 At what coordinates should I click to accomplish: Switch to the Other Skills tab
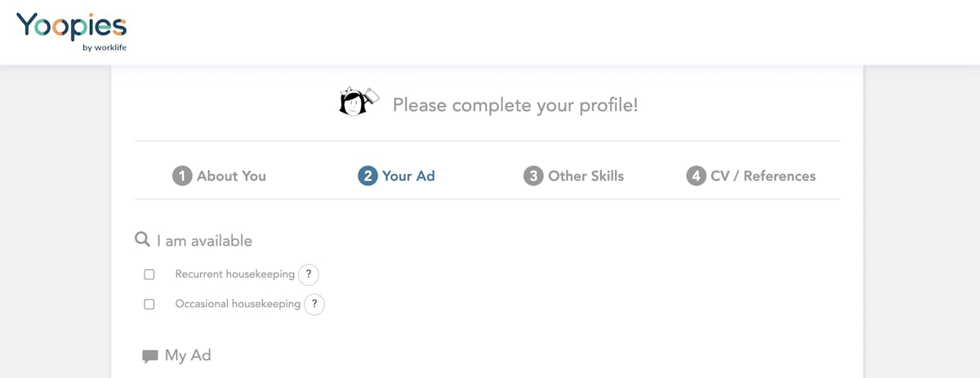click(x=573, y=176)
